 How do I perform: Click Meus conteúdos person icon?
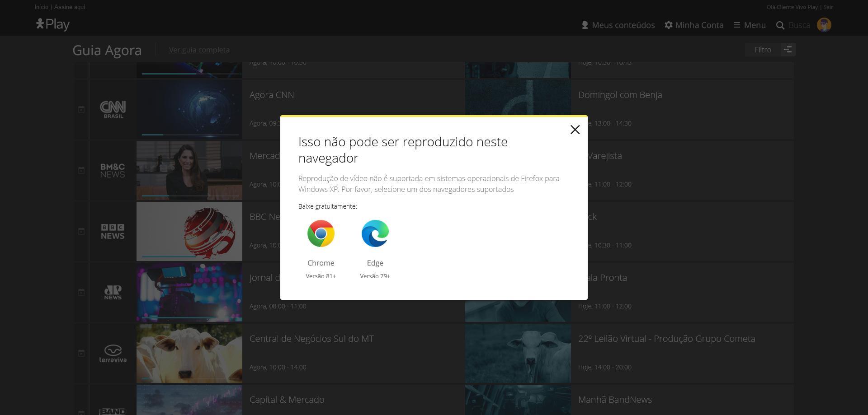coord(585,25)
